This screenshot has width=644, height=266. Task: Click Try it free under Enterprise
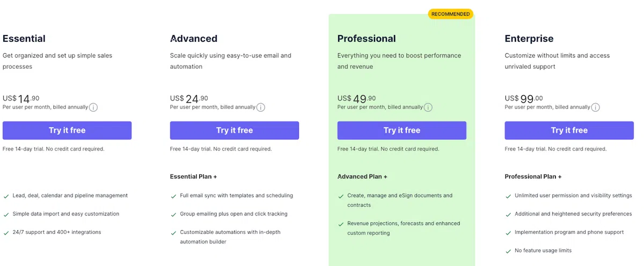tap(569, 130)
